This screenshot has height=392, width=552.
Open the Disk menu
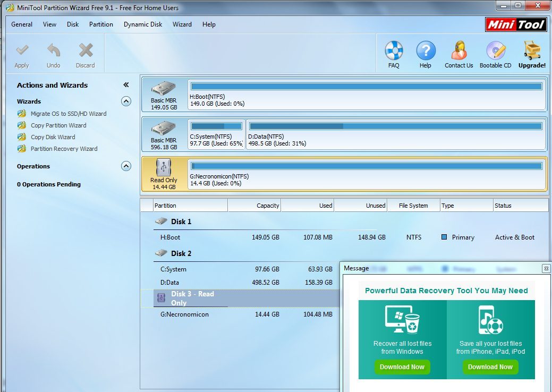point(73,24)
